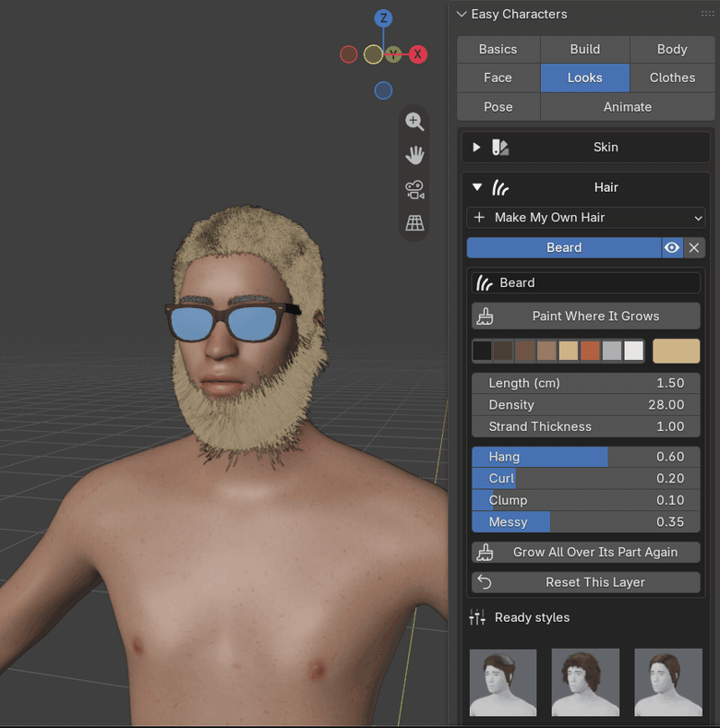Click the Skin palette icon
This screenshot has width=720, height=728.
(x=500, y=148)
